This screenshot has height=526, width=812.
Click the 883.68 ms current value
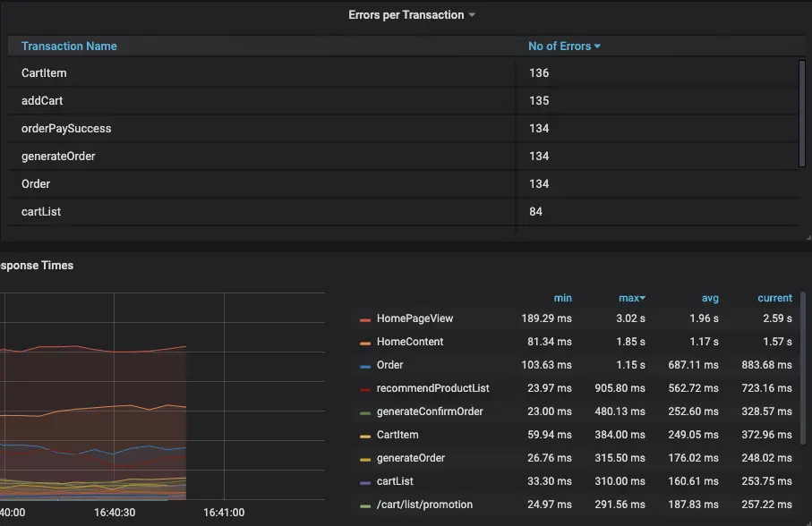tap(766, 365)
